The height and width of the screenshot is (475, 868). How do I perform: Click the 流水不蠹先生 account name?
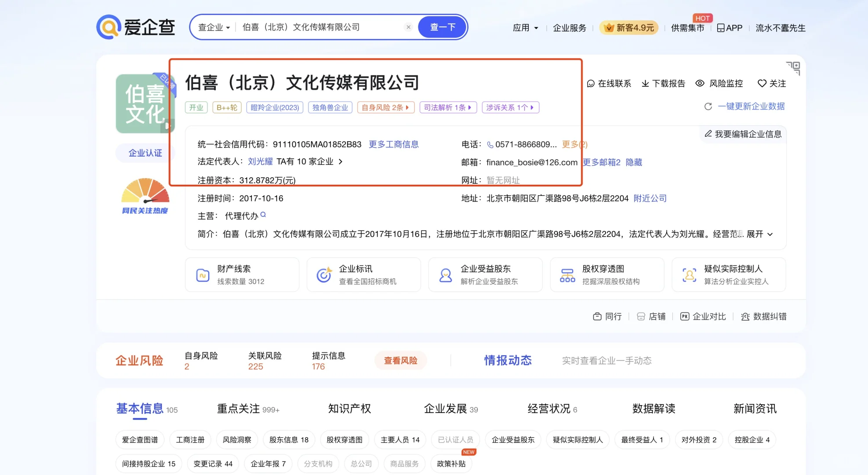pos(780,28)
